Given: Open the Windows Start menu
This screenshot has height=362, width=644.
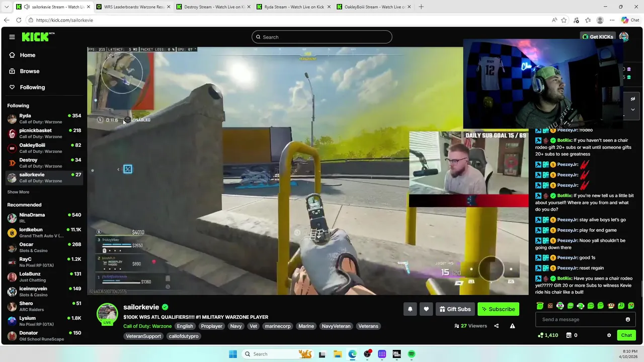Looking at the screenshot, I should 233,354.
